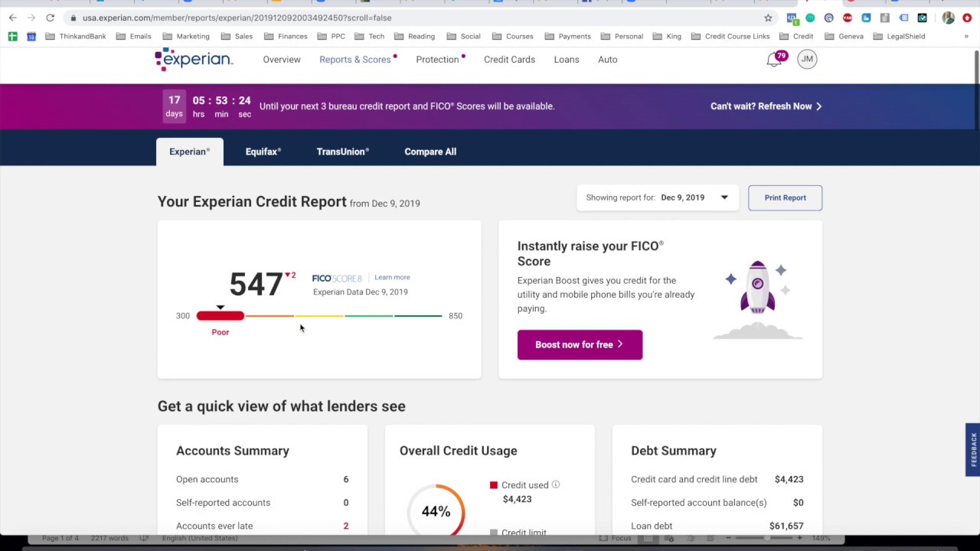Open the Marketing bookmarks folder
980x551 pixels.
click(x=186, y=36)
